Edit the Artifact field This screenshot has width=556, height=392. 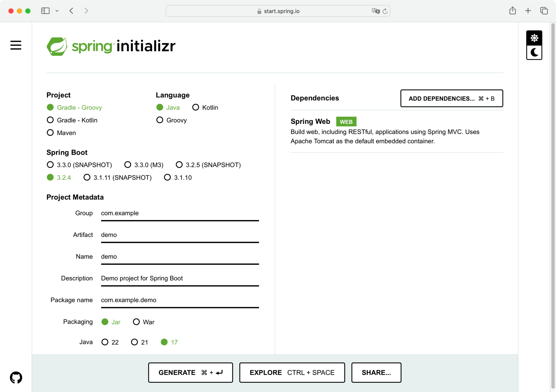point(180,235)
